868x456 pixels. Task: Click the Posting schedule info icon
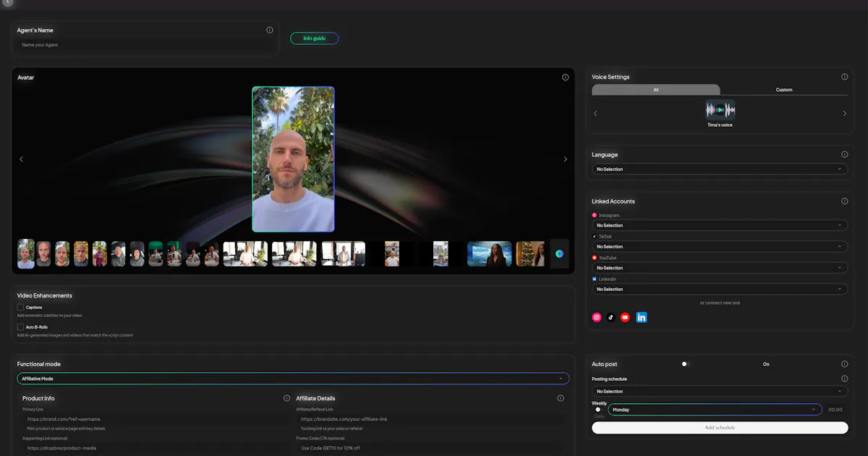click(x=844, y=379)
